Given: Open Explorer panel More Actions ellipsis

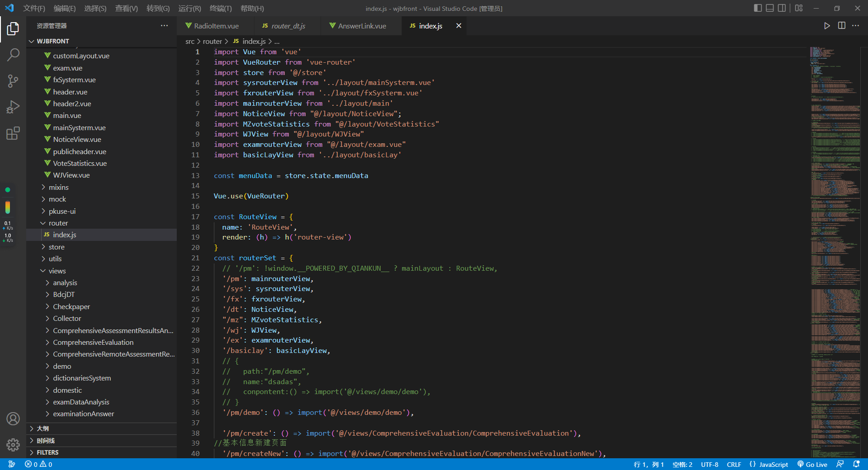Looking at the screenshot, I should click(x=164, y=26).
